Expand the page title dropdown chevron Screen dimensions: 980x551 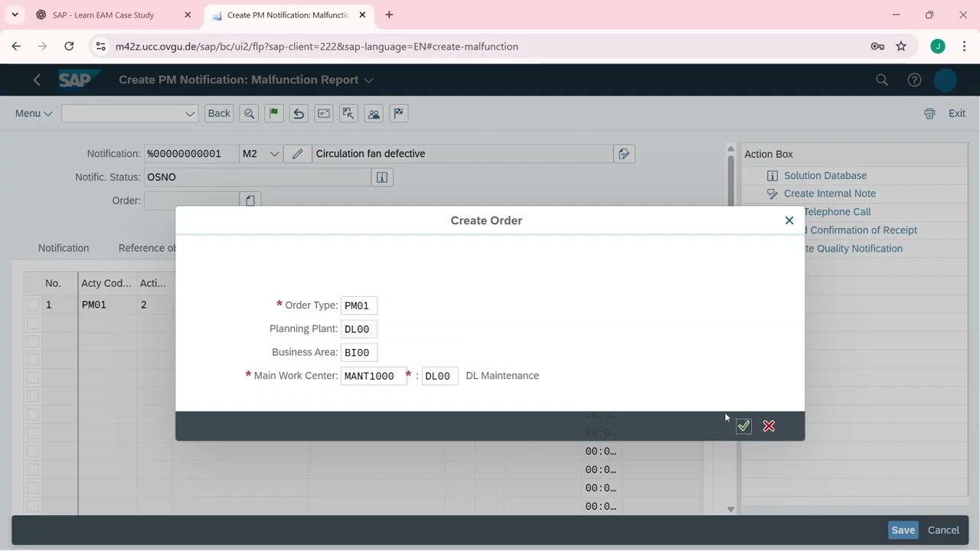369,80
